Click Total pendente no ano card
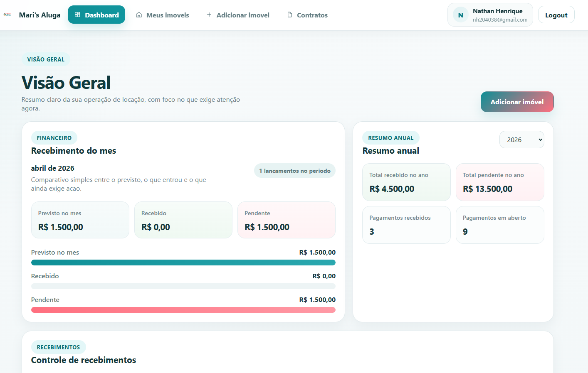The image size is (588, 373). [500, 182]
